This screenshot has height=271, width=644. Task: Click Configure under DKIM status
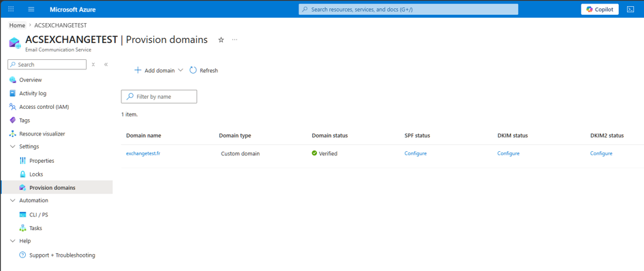point(508,154)
